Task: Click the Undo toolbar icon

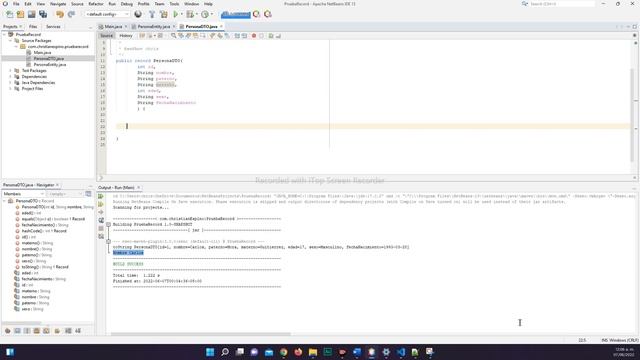Action: (60, 14)
